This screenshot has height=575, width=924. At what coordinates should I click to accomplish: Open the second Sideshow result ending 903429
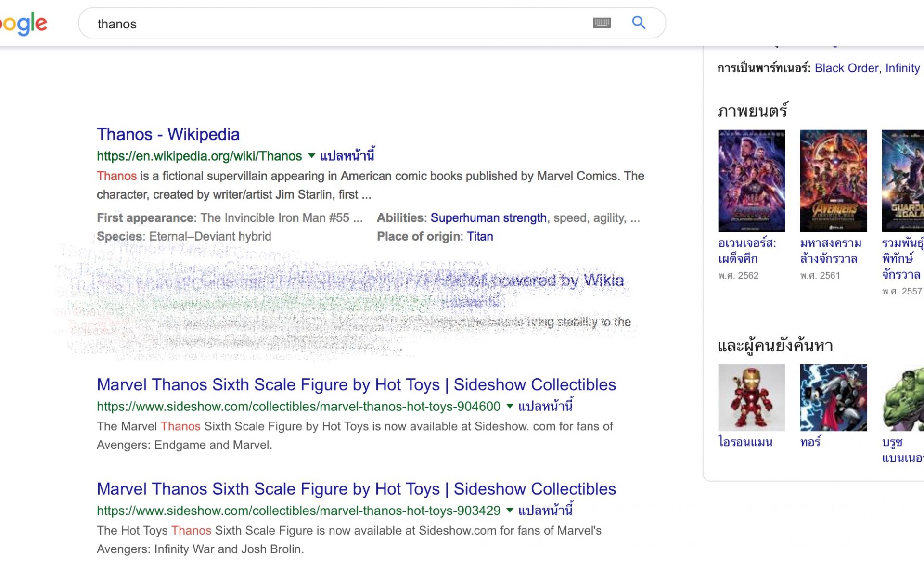(356, 488)
